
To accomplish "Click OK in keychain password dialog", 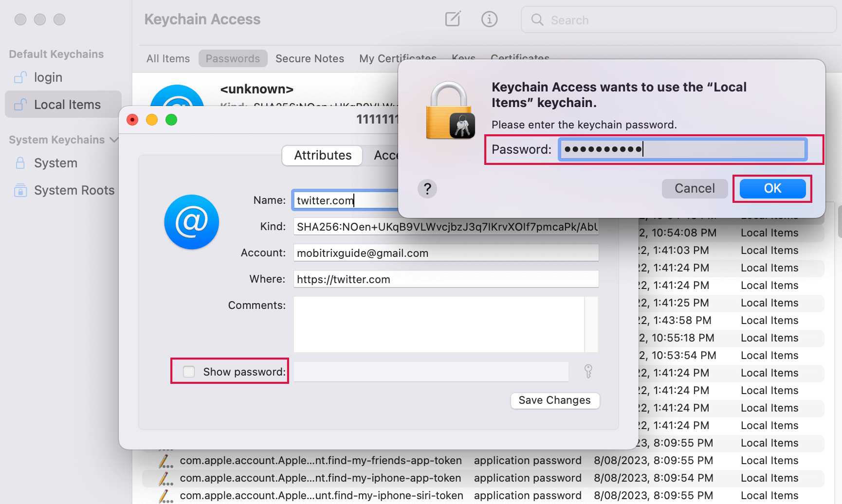I will tap(772, 188).
